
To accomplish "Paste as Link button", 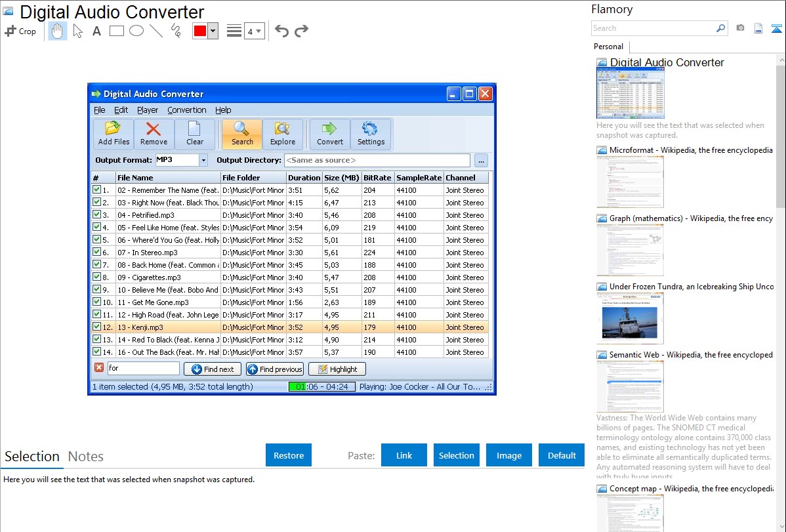I will pos(404,455).
